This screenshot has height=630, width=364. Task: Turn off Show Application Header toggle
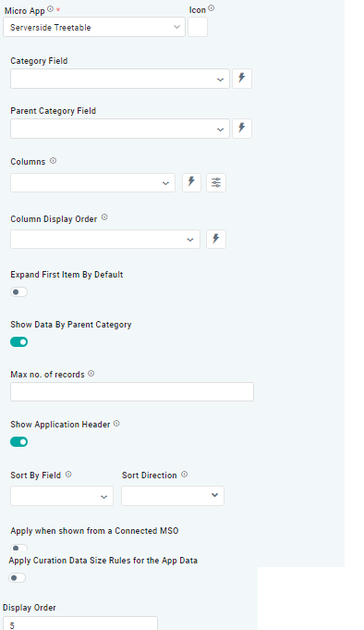18,442
